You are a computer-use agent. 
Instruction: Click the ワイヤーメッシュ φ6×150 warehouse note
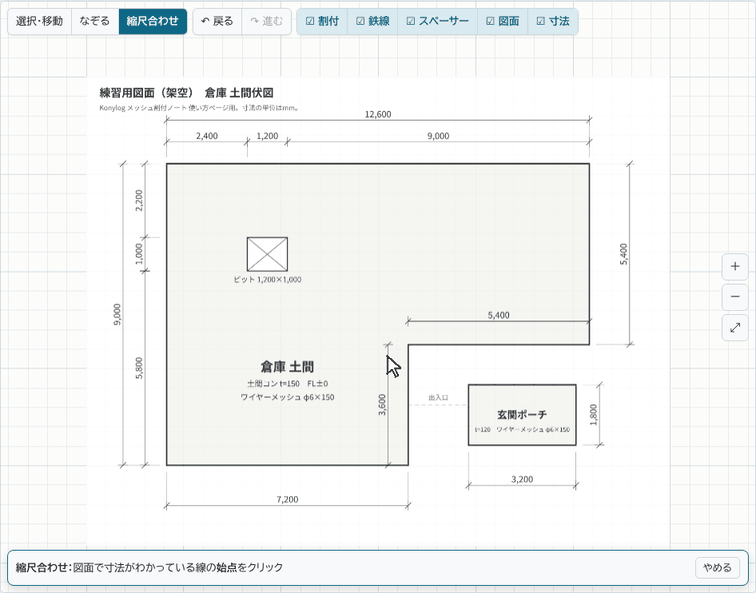point(287,397)
